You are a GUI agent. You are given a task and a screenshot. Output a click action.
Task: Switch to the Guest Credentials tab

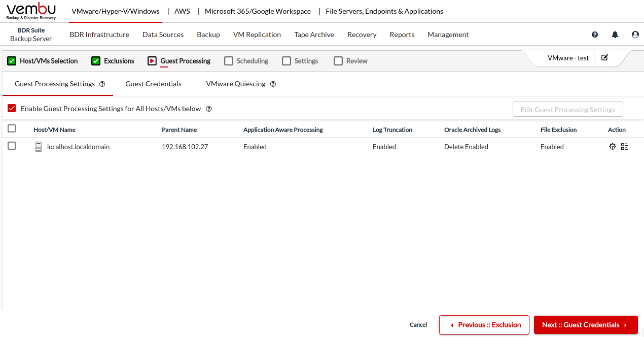(x=153, y=84)
